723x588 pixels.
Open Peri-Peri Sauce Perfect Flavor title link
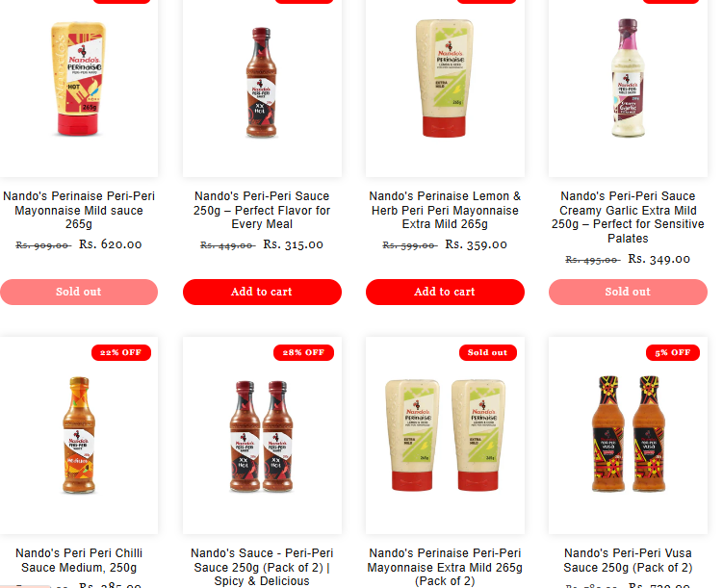coord(262,210)
